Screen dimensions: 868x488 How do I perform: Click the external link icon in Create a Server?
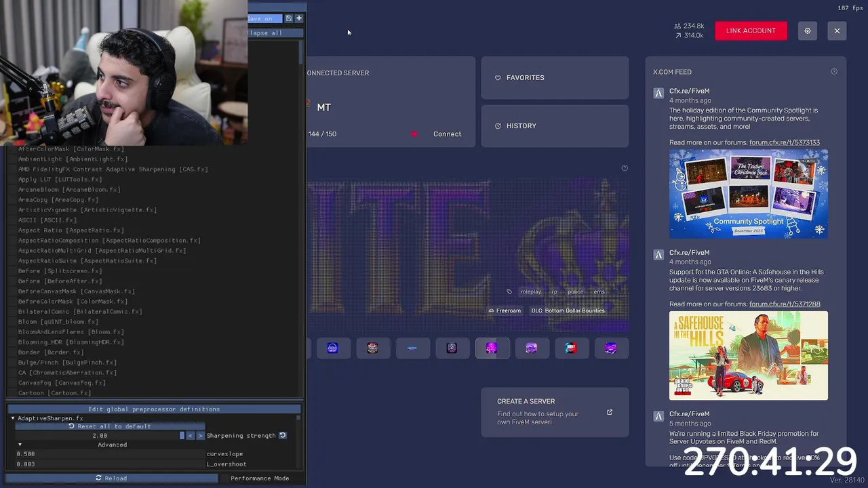tap(609, 412)
